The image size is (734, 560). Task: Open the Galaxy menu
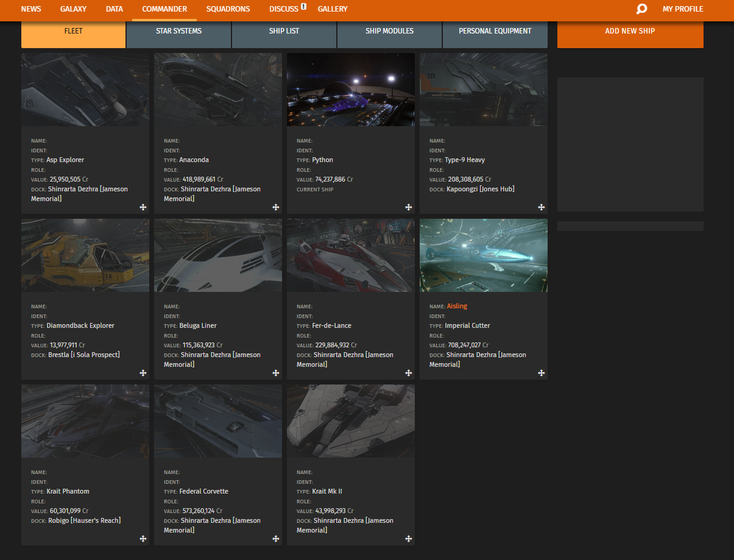pos(73,9)
